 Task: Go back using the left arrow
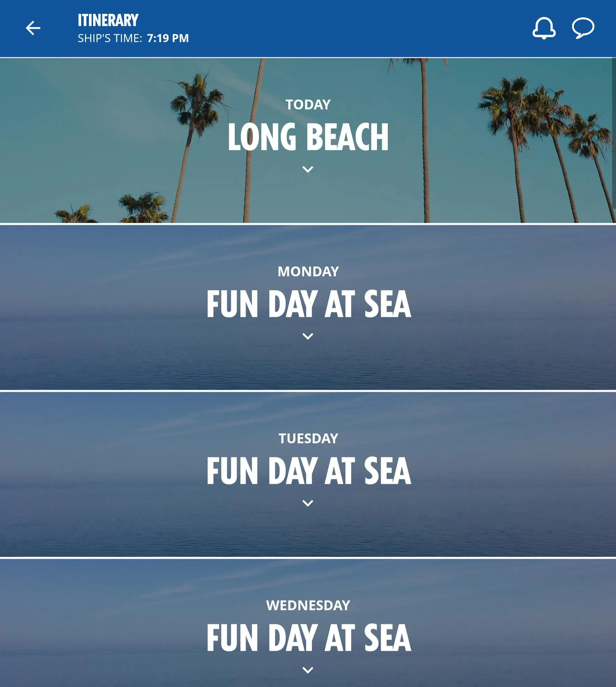33,28
